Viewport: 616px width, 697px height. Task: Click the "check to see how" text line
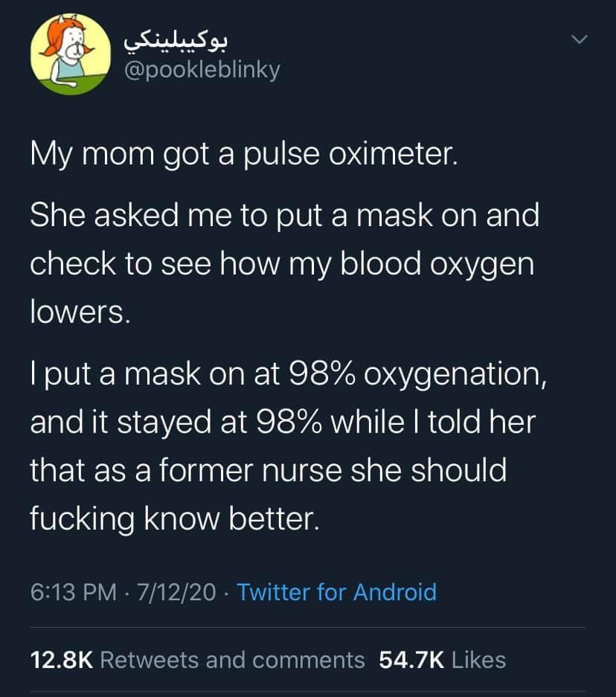point(281,265)
